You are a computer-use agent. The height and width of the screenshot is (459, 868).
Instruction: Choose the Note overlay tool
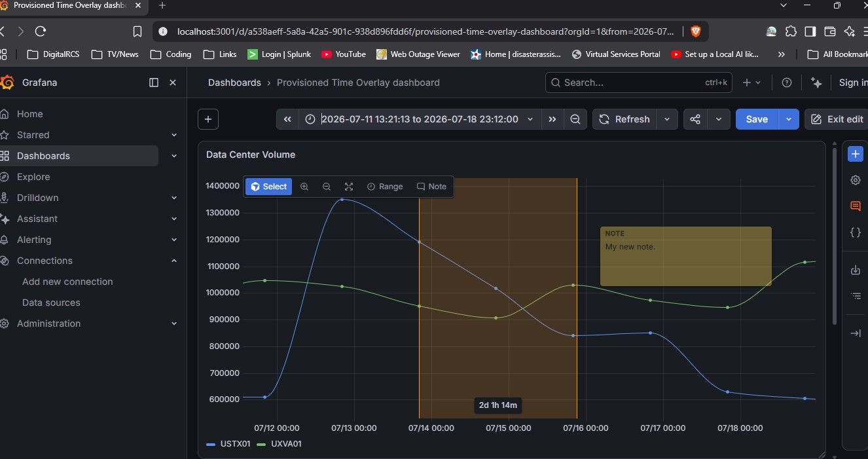pyautogui.click(x=431, y=187)
